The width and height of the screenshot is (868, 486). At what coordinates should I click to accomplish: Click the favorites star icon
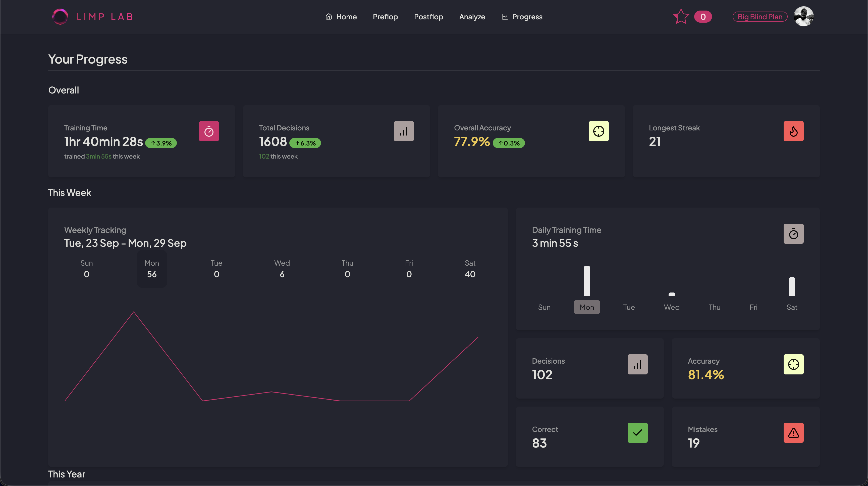tap(681, 17)
